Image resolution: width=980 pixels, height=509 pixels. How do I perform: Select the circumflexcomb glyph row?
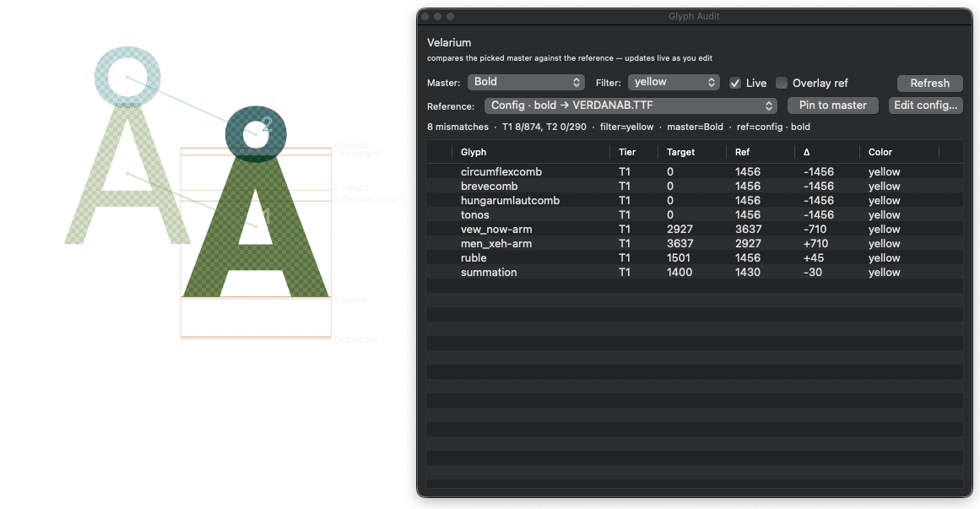[x=695, y=171]
